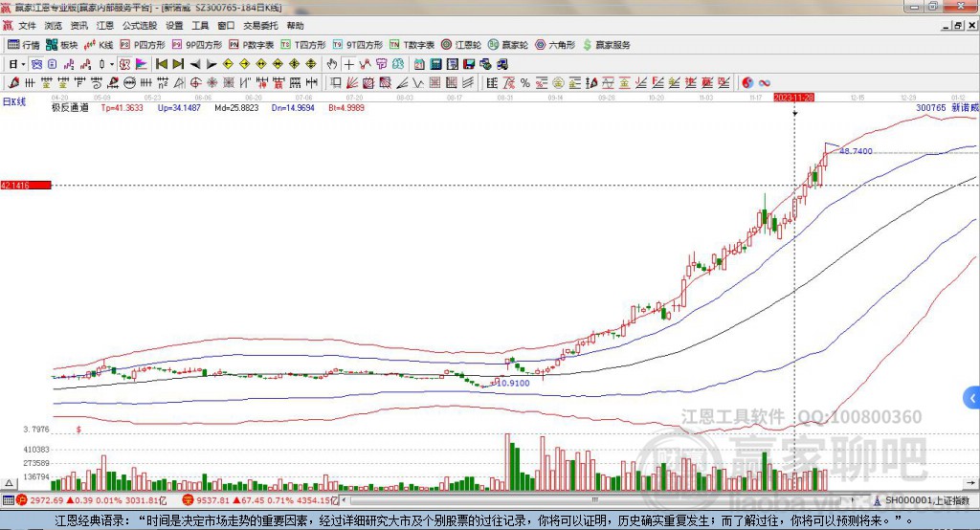980x530 pixels.
Task: Click the 极反通道 indicator name
Action: pyautogui.click(x=70, y=107)
